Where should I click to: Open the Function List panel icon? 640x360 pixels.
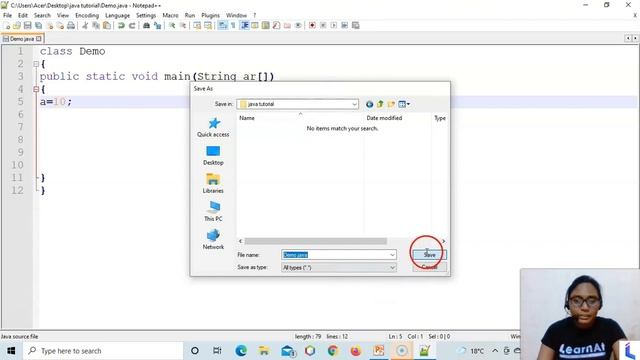pos(276,25)
